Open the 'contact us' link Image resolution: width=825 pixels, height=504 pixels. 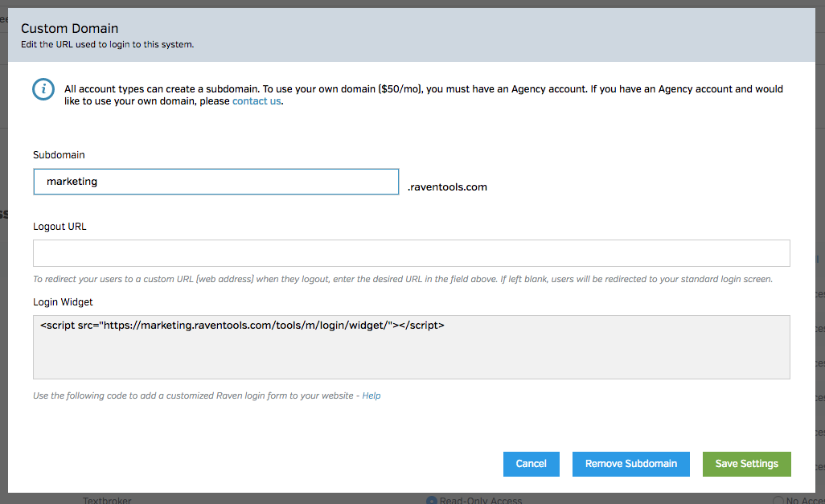(x=257, y=101)
